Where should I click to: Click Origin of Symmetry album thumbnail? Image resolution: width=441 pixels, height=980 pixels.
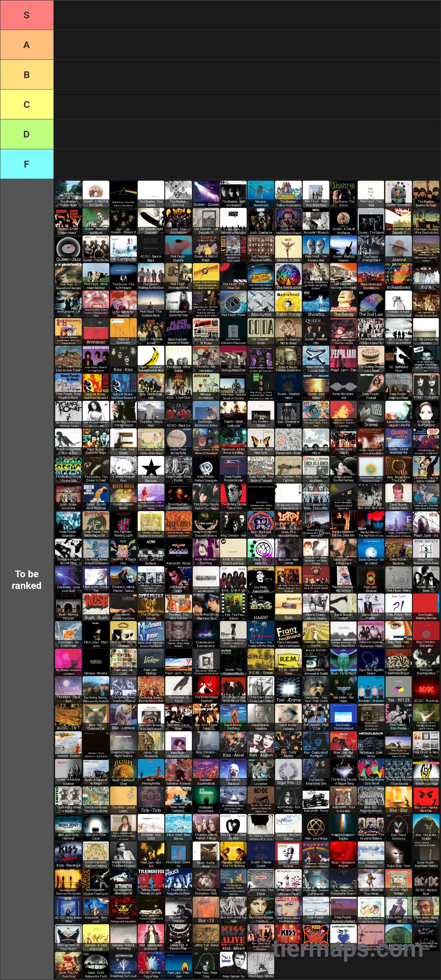point(123,332)
